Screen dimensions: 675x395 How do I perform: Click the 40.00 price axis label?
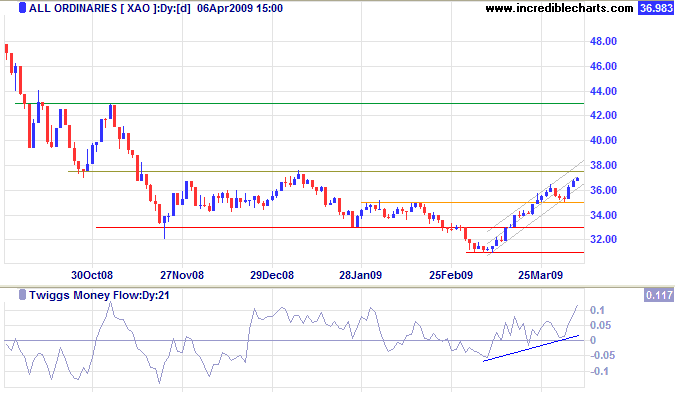pyautogui.click(x=603, y=140)
